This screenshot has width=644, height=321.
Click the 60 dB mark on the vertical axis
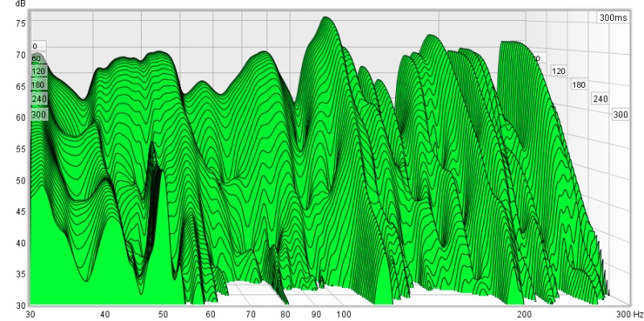point(21,117)
